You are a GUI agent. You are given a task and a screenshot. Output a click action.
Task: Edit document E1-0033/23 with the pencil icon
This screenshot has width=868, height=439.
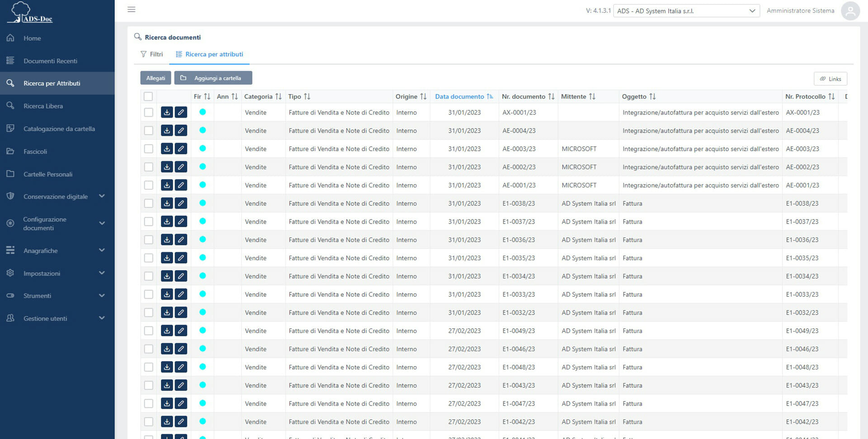(x=181, y=294)
